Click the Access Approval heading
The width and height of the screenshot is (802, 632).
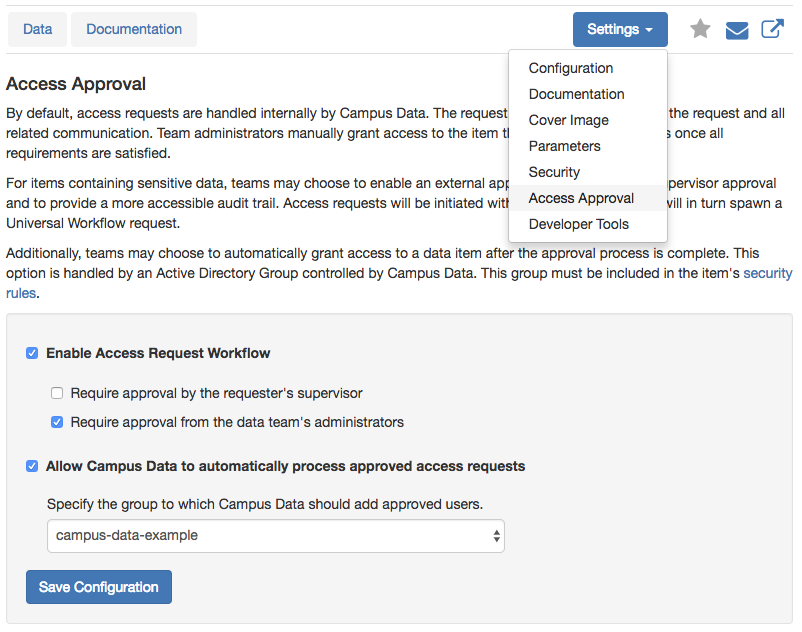point(76,84)
